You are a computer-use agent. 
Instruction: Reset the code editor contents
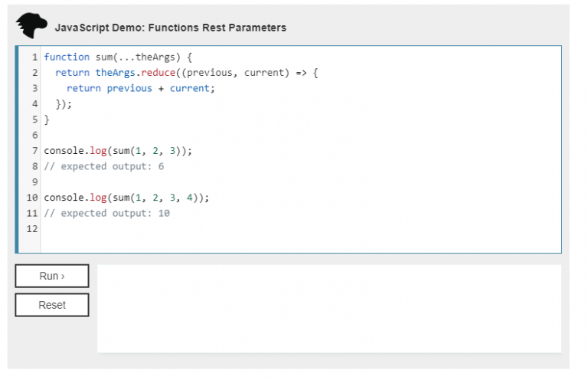52,305
